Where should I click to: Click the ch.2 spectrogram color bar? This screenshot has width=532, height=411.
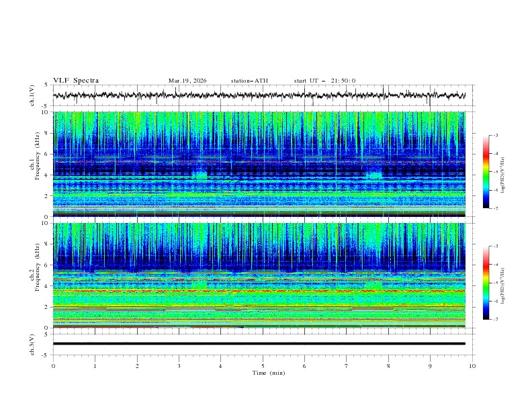pyautogui.click(x=486, y=283)
